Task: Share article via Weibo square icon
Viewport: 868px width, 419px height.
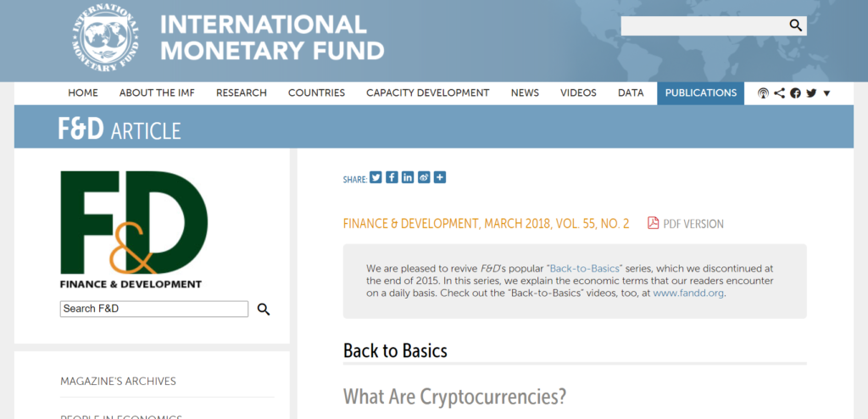Action: tap(424, 177)
